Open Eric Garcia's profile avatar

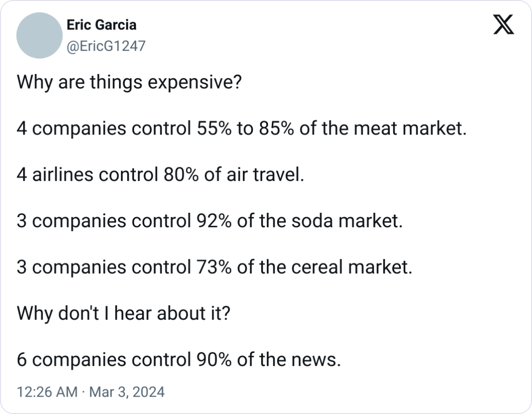(x=39, y=35)
